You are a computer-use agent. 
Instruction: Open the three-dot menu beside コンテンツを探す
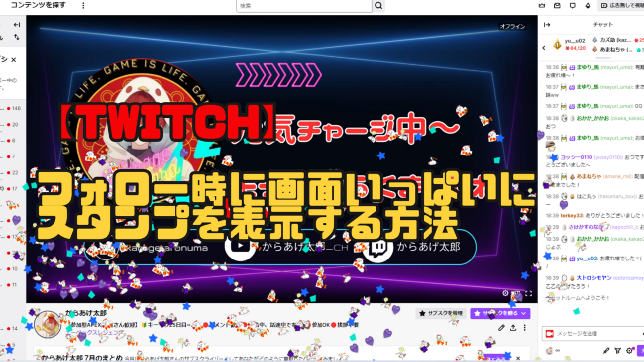click(83, 6)
